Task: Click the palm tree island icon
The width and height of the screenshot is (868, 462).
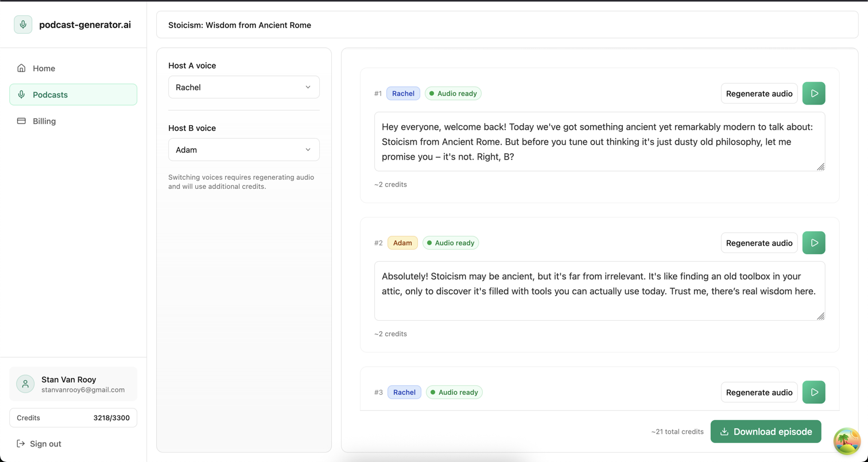Action: [847, 441]
